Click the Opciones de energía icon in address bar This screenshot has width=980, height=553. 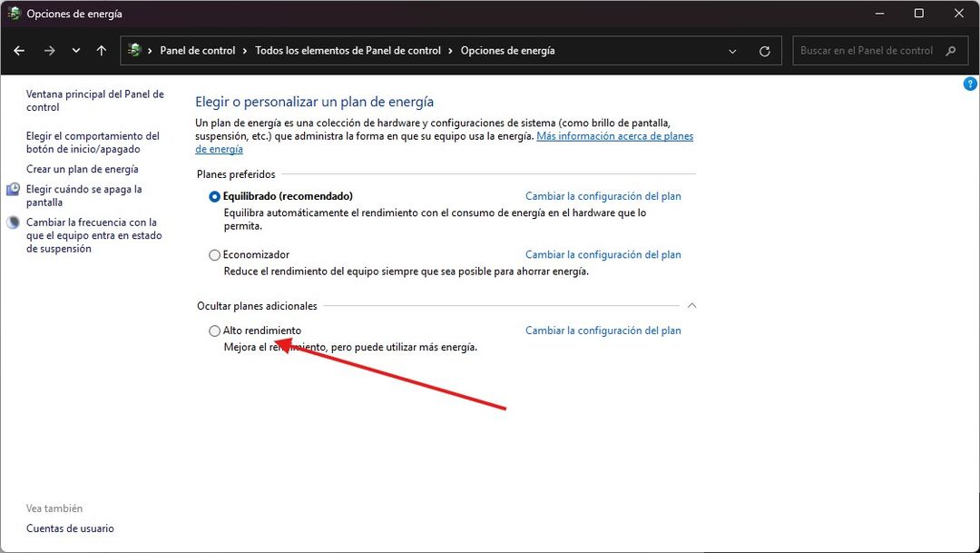134,50
